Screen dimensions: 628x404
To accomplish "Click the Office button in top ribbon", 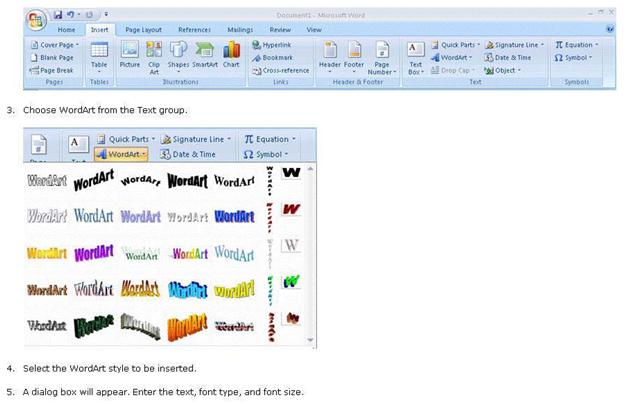I will pos(36,20).
